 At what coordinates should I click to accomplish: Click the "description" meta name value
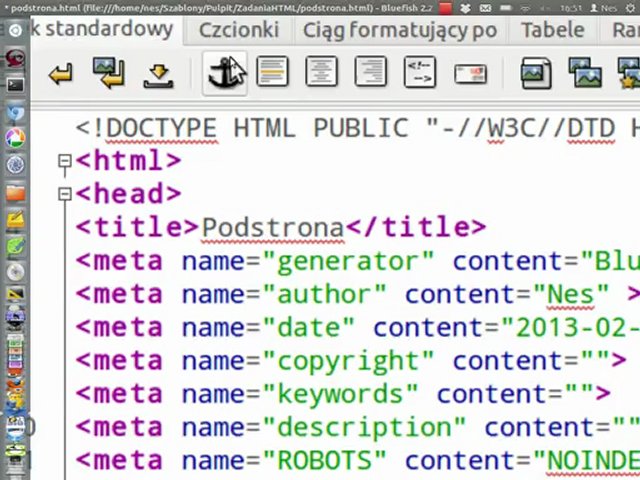(x=364, y=428)
